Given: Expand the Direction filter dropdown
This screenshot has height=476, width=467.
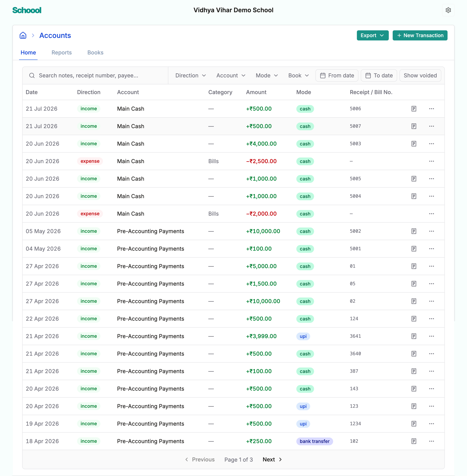Looking at the screenshot, I should pos(190,75).
